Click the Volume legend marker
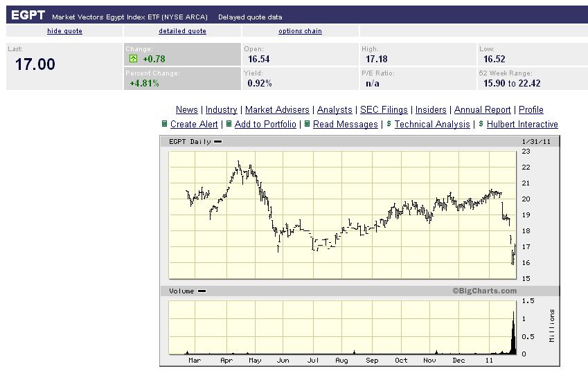Viewport: 588px width, 373px height. [x=202, y=291]
